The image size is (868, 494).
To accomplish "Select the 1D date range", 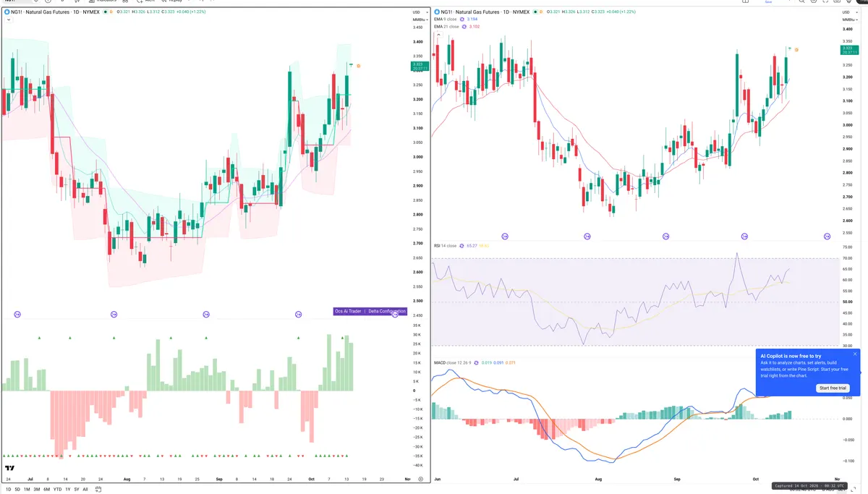I will [7, 490].
